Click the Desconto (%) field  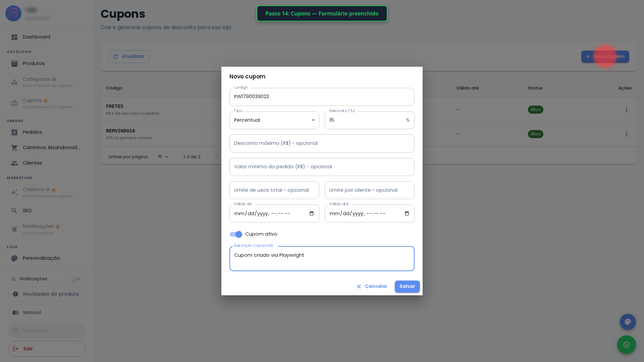[x=370, y=120]
